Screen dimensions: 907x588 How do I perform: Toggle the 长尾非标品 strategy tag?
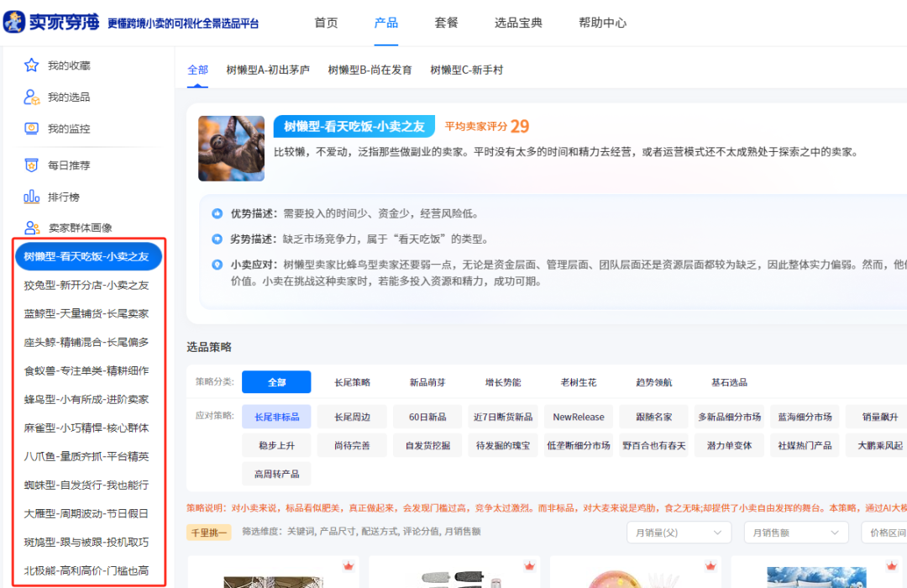[x=276, y=417]
